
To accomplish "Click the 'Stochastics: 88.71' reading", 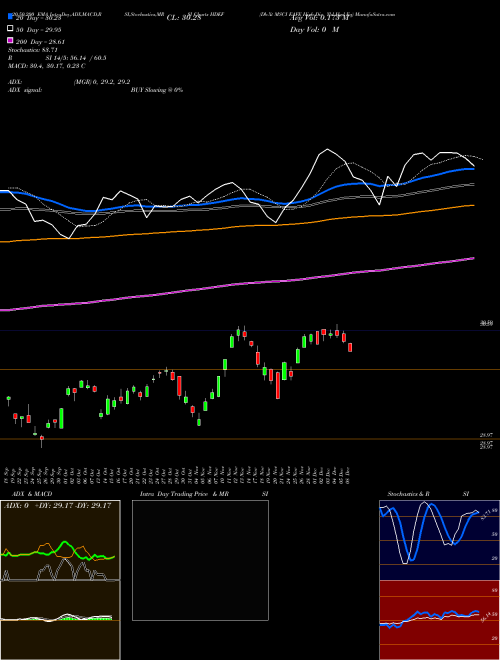I will (33, 50).
